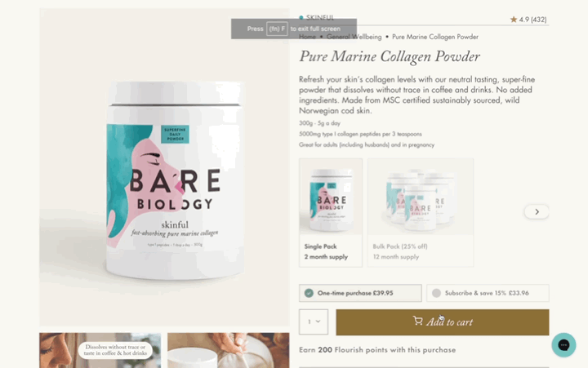588x368 pixels.
Task: Open the main collagen tub product image
Action: (x=165, y=167)
